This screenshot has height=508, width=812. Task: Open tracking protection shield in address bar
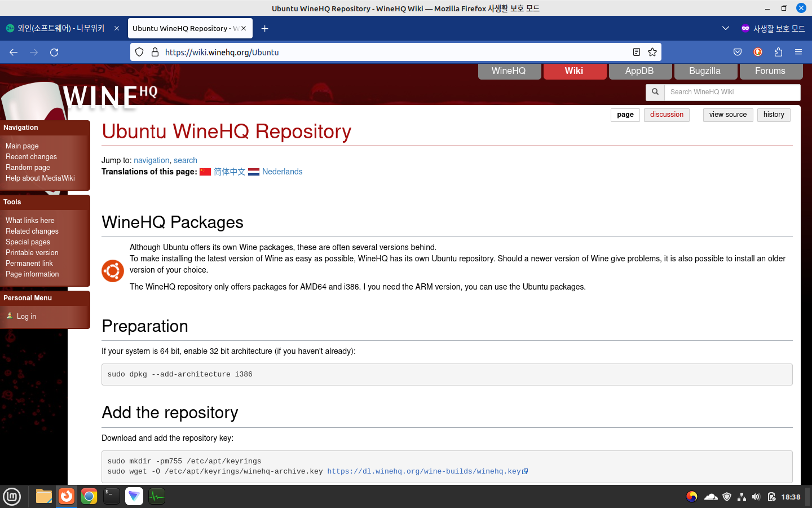point(139,52)
